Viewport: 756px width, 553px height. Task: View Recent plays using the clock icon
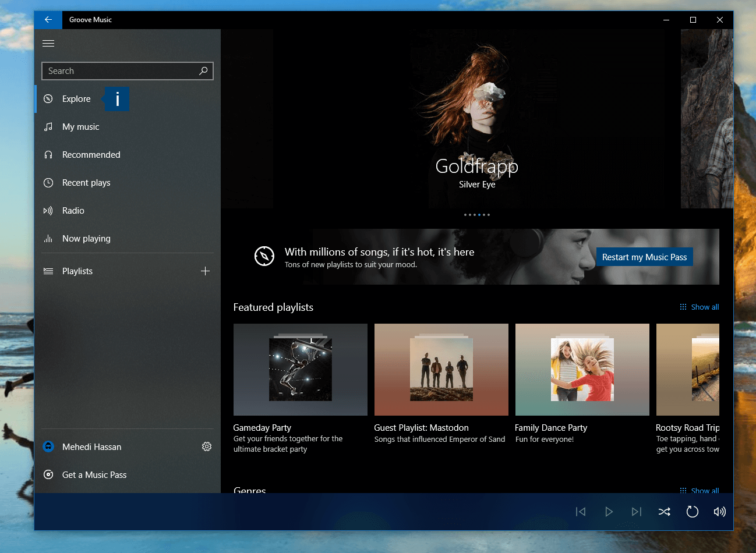[x=48, y=183]
